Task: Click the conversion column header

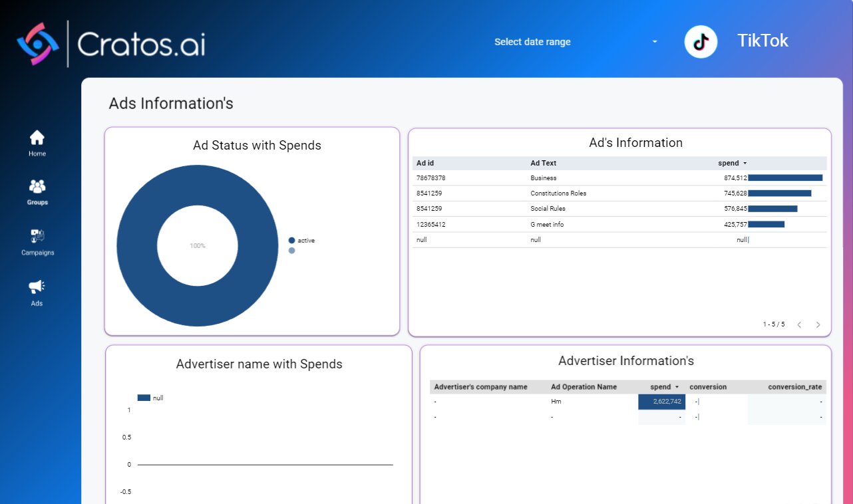Action: (x=708, y=387)
